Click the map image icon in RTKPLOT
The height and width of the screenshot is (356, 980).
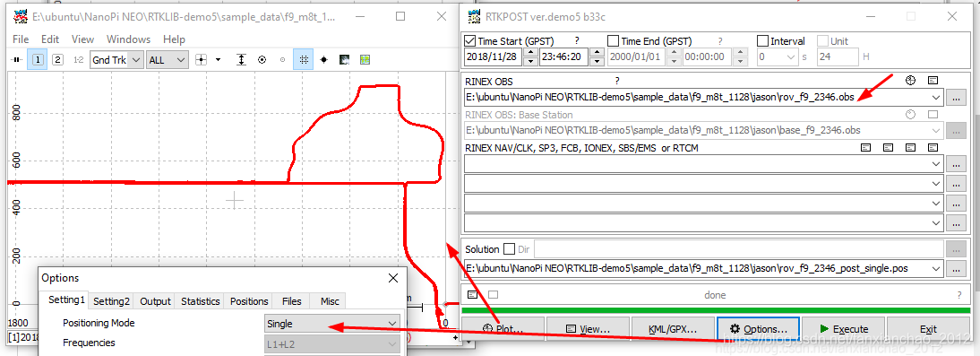coord(344,60)
